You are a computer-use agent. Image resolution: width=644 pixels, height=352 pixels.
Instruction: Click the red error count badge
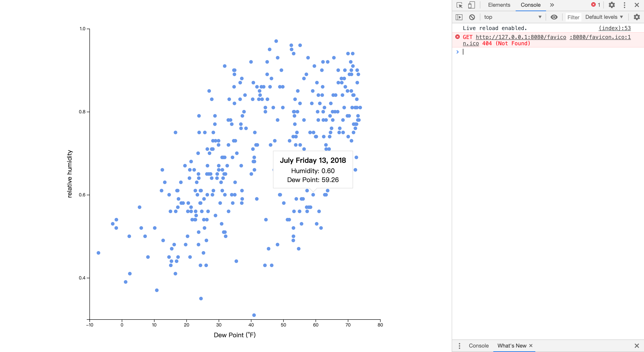595,5
